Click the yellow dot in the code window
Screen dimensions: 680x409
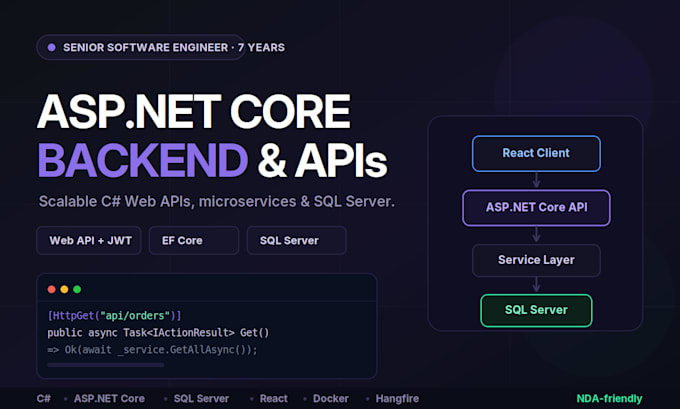click(64, 289)
